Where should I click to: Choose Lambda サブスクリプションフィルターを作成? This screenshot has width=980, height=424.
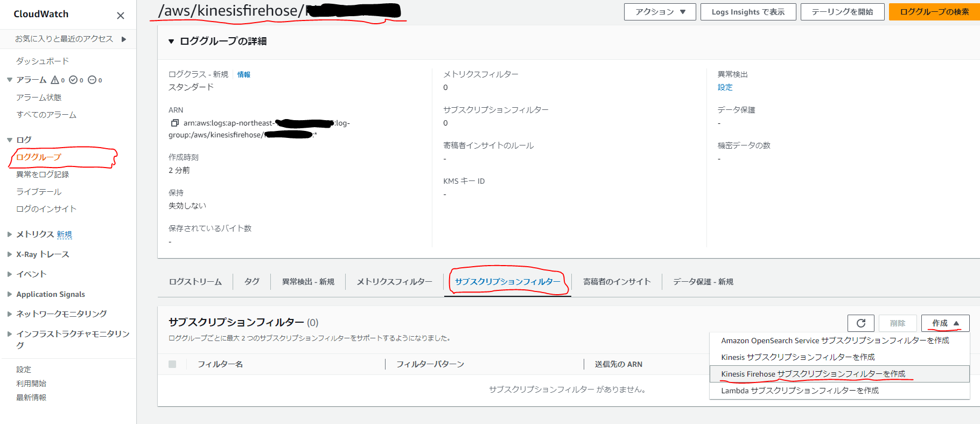point(839,391)
